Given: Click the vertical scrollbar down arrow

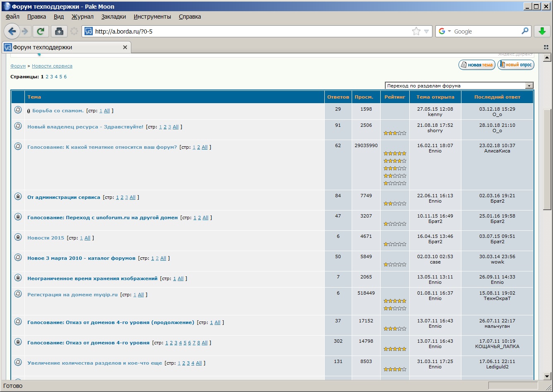Looking at the screenshot, I should pyautogui.click(x=547, y=376).
